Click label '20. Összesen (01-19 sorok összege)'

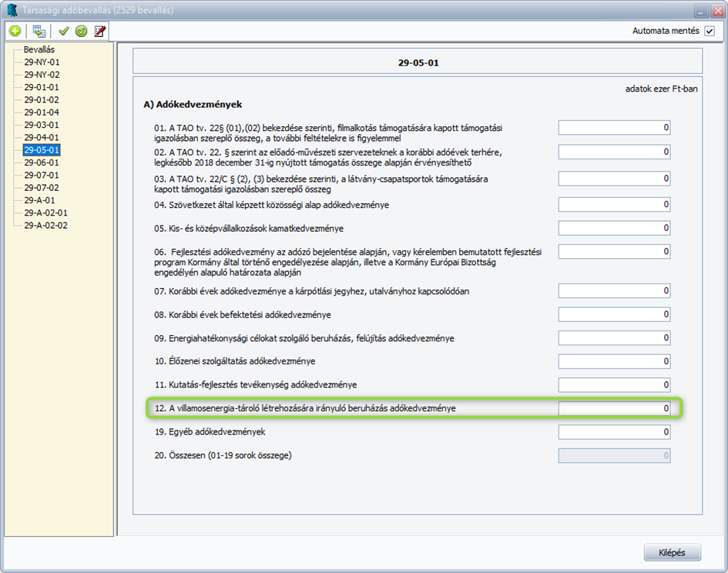point(223,455)
